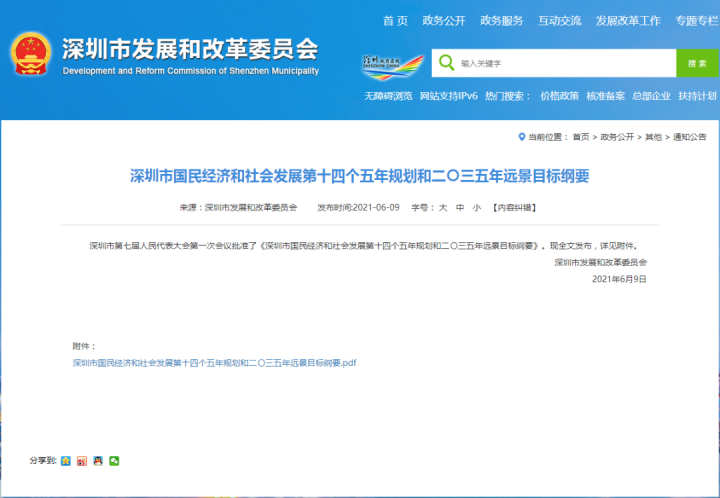720x498 pixels.
Task: Click the 附件: label
Action: click(84, 346)
